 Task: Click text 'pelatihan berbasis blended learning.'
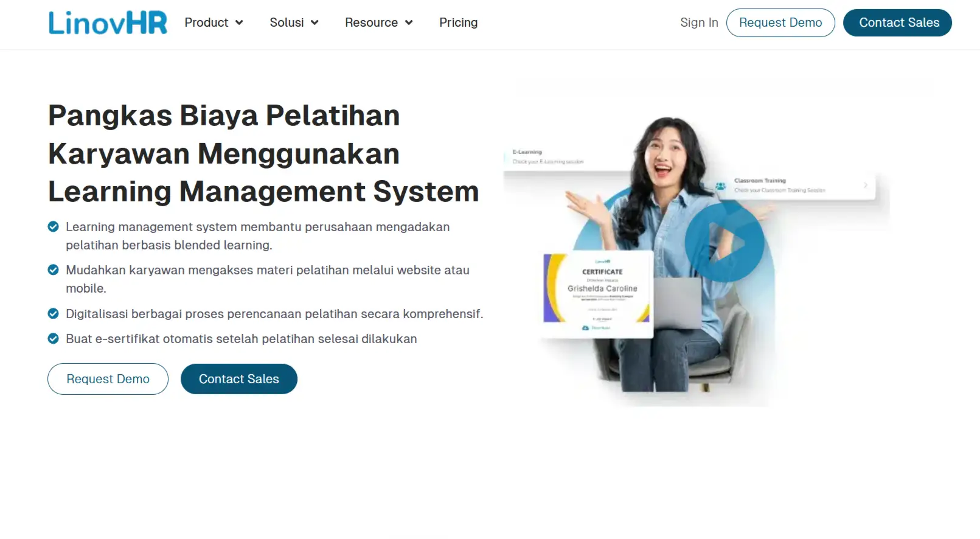pyautogui.click(x=169, y=245)
